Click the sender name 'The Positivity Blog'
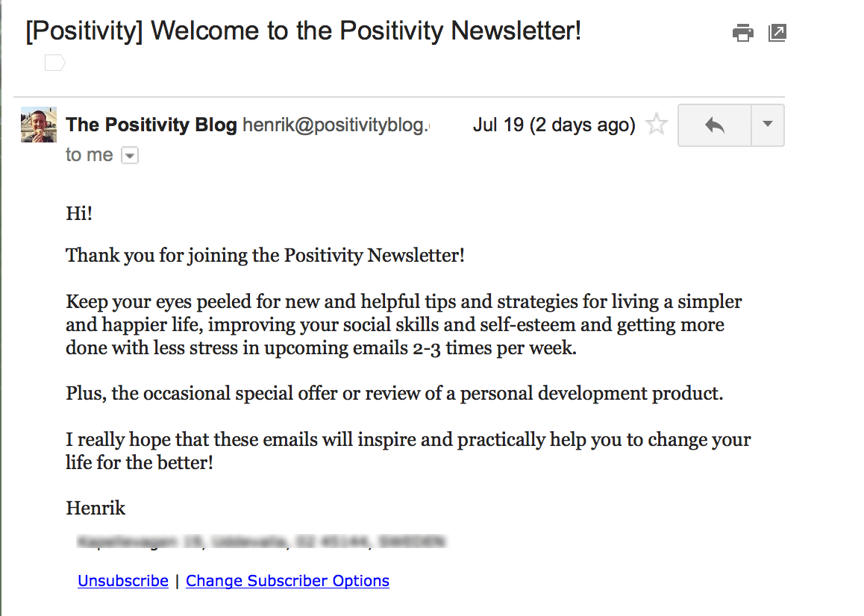864x616 pixels. (x=151, y=125)
